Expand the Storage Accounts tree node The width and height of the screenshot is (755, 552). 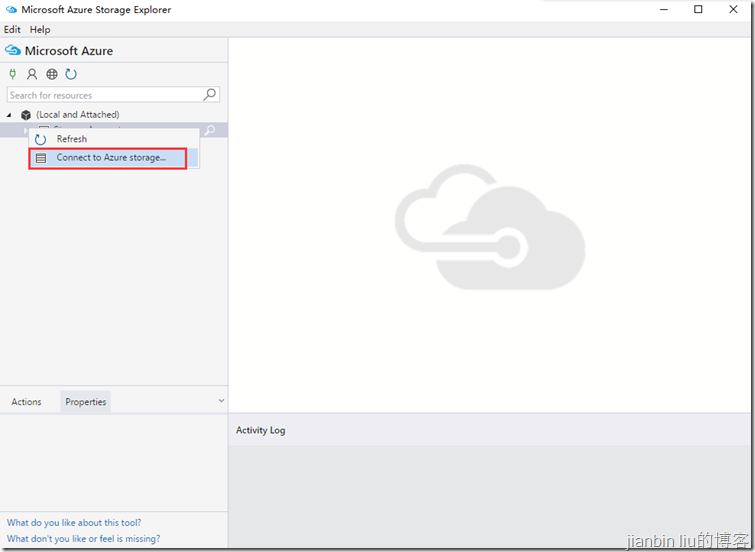tap(25, 130)
